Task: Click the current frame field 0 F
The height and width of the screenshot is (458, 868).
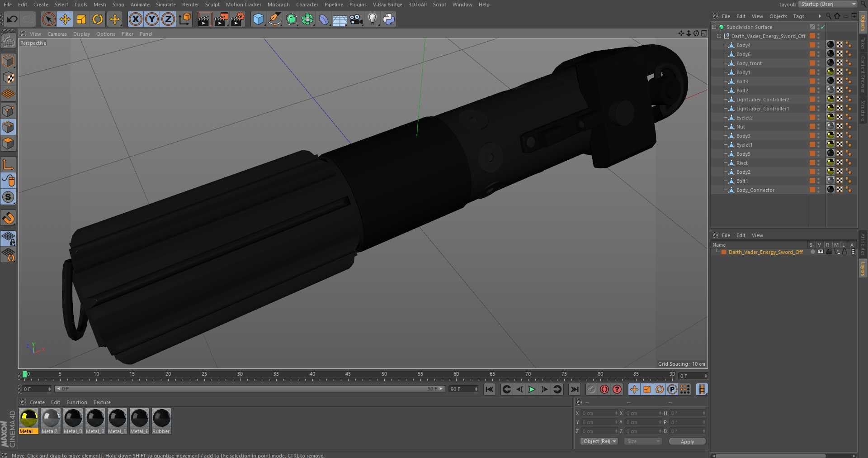Action: [x=37, y=389]
